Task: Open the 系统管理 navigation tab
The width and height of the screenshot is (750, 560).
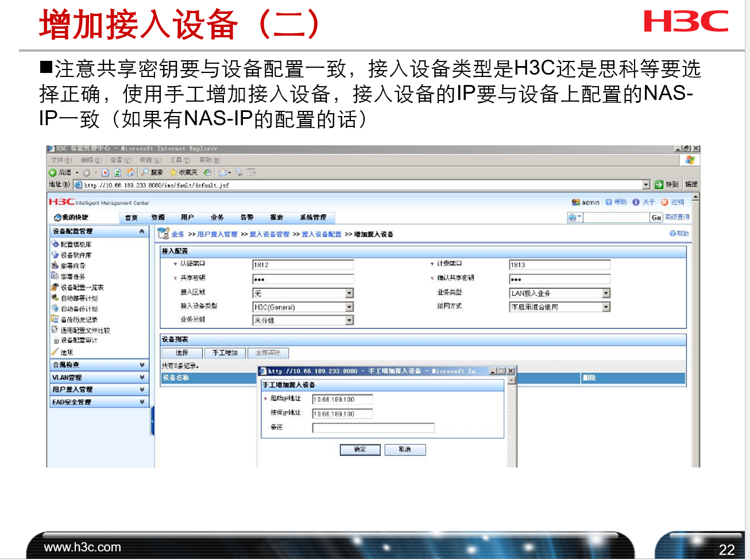Action: tap(313, 218)
